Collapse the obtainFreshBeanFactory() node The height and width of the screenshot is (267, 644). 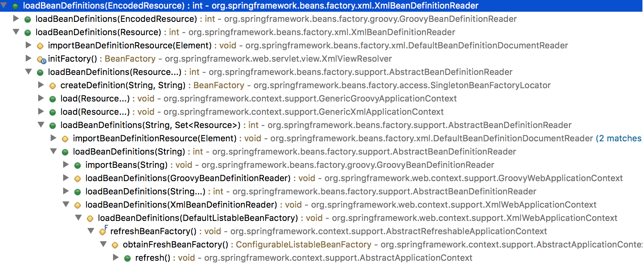(x=103, y=244)
